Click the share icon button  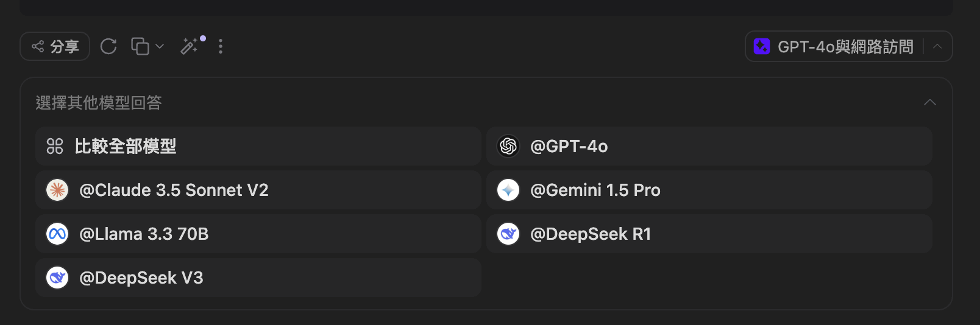coord(38,46)
